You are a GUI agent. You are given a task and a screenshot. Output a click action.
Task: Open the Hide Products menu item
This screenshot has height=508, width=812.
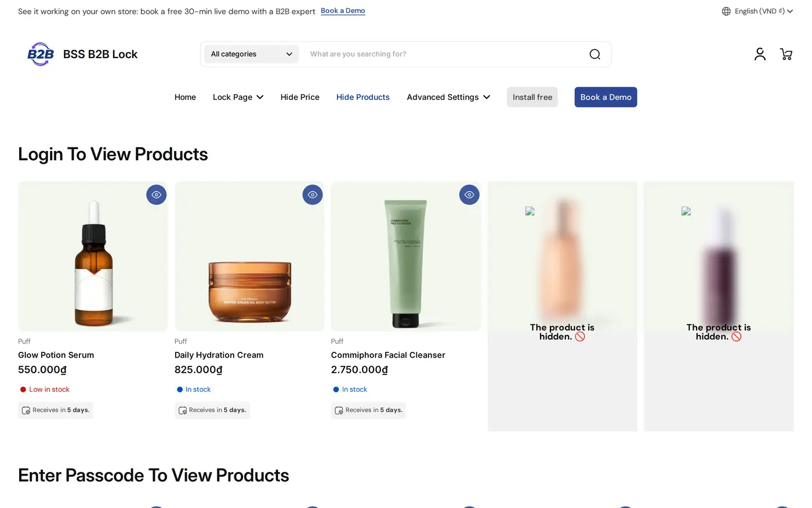click(363, 97)
